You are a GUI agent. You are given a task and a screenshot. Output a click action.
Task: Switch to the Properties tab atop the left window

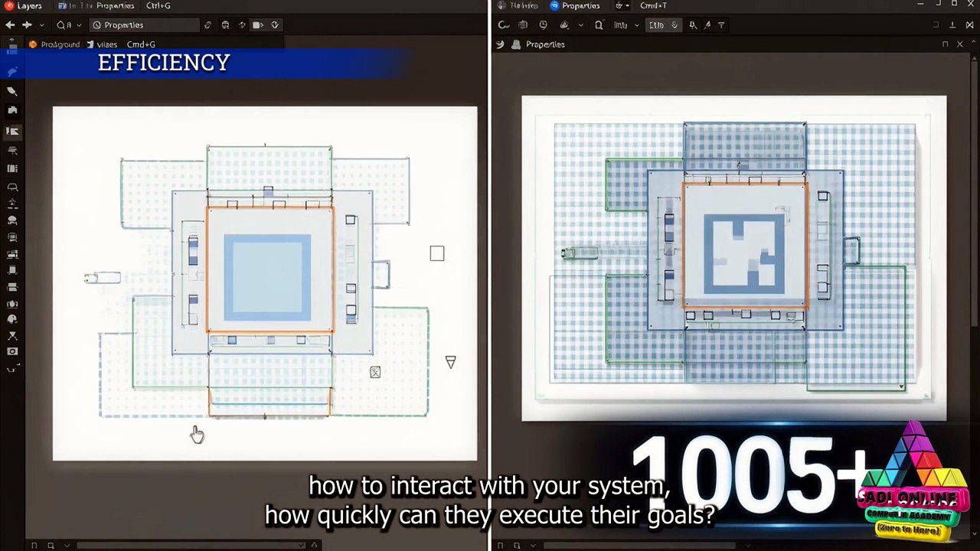[x=115, y=6]
